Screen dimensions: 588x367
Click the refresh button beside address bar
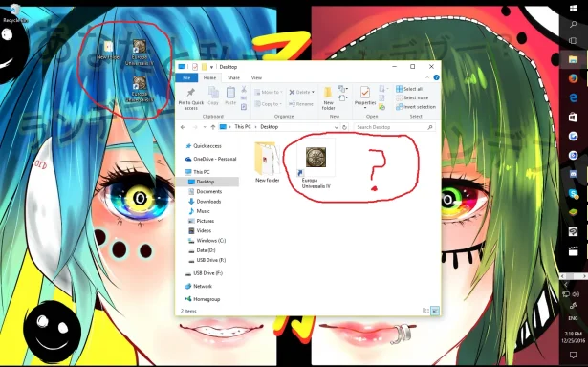coord(344,127)
